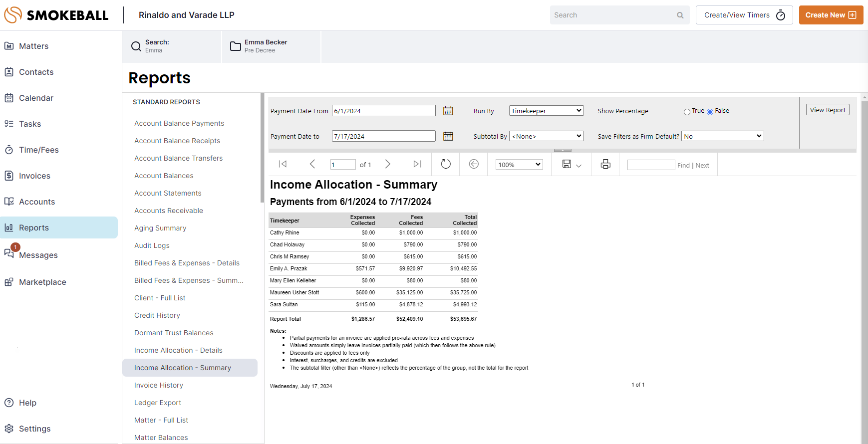Open the Subtotal By dropdown

pos(547,136)
